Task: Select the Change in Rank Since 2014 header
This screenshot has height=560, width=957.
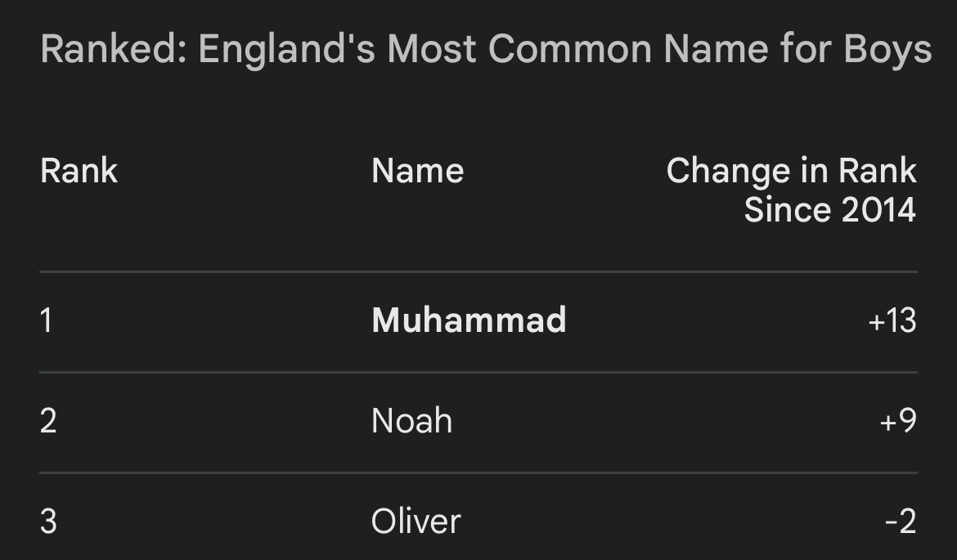Action: tap(791, 190)
